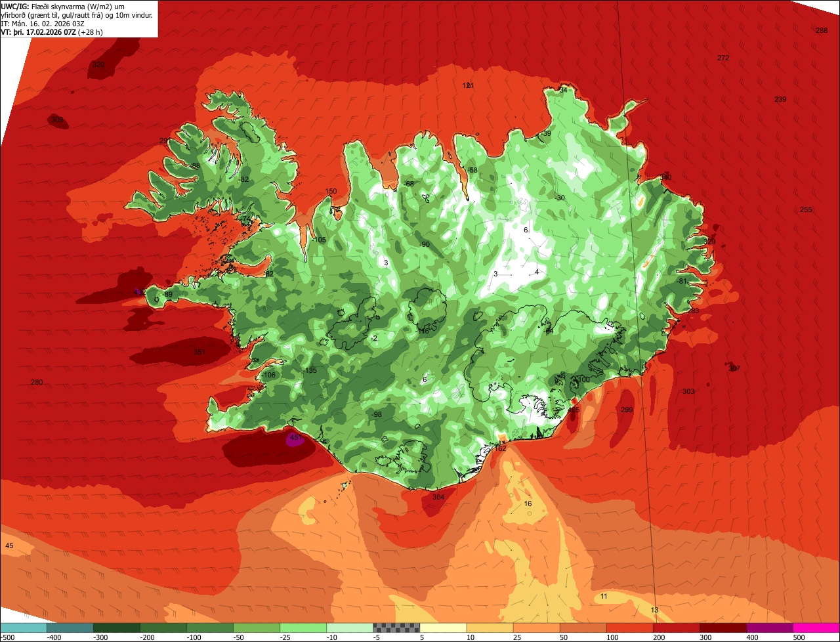Select the darkest green swatch between -300 and -200
840x642 pixels.
(117, 628)
